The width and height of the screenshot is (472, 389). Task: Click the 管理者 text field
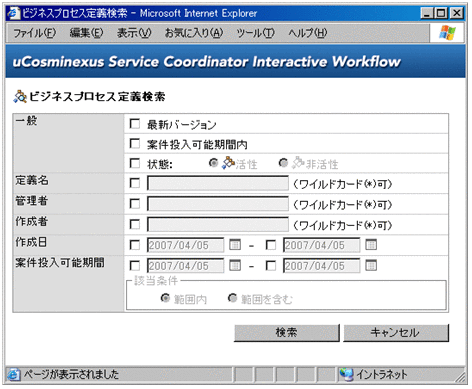click(218, 204)
